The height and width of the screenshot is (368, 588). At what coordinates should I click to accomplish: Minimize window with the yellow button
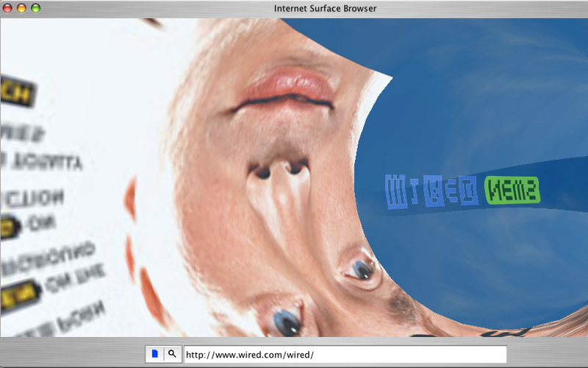(21, 8)
